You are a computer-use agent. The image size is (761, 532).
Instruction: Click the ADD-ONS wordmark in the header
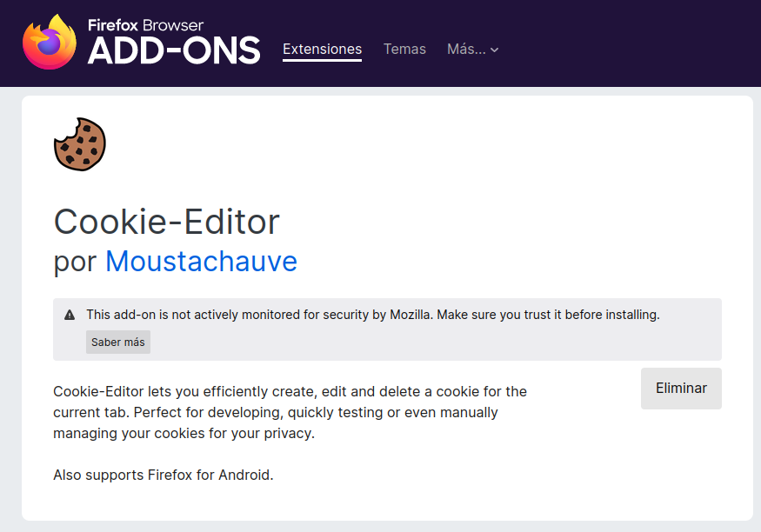point(174,51)
